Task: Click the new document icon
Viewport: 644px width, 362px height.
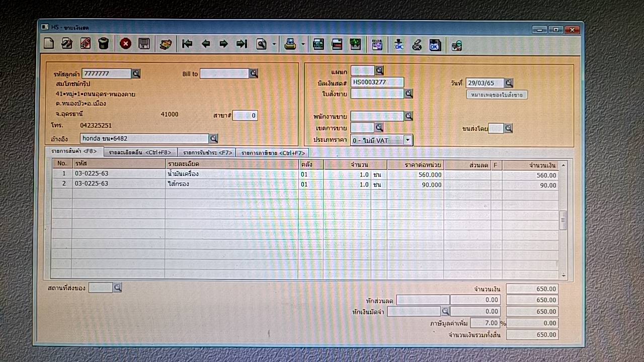Action: [x=49, y=44]
